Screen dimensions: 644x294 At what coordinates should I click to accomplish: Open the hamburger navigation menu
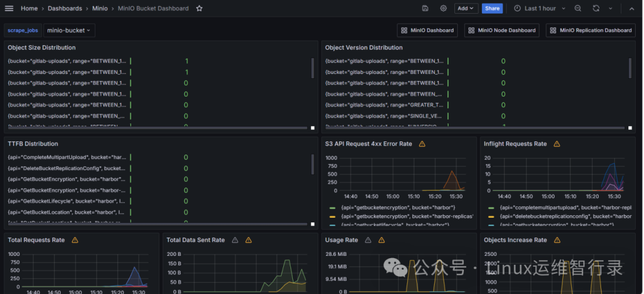[x=9, y=8]
